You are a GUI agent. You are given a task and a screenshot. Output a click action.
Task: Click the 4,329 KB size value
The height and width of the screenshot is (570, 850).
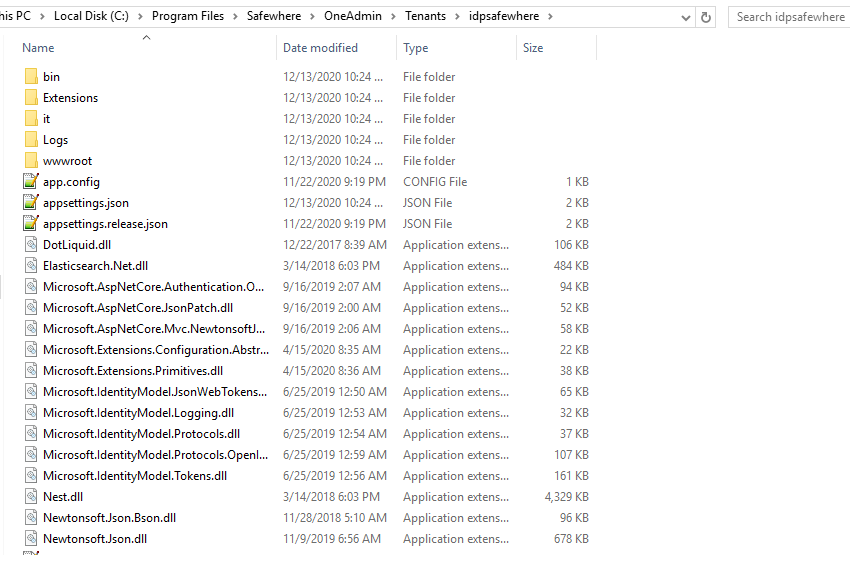point(566,497)
